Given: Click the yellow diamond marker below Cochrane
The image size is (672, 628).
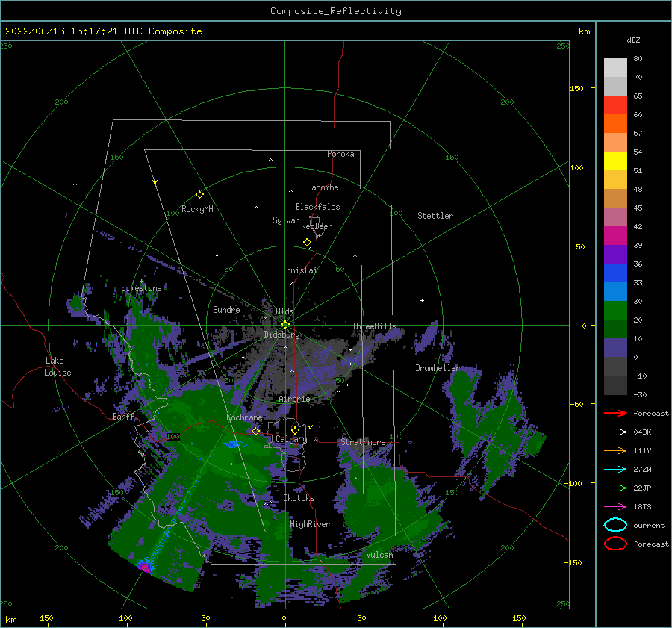Looking at the screenshot, I should 256,431.
